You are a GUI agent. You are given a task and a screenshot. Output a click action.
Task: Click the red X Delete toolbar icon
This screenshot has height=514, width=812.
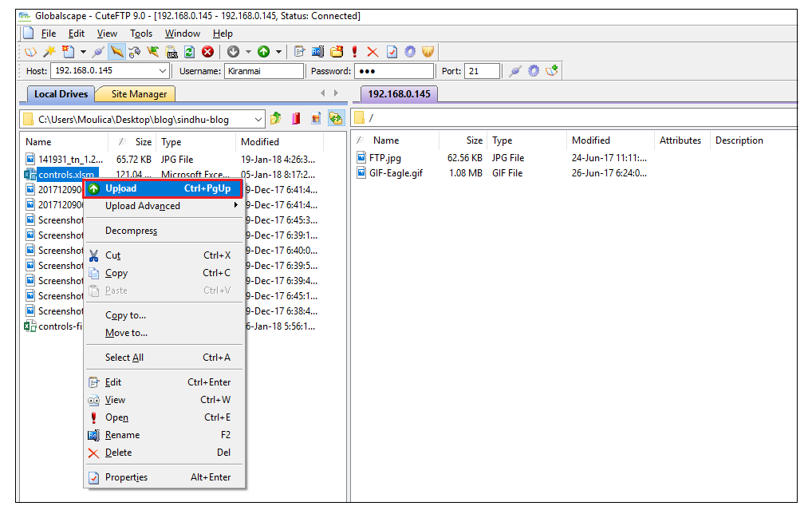[372, 52]
